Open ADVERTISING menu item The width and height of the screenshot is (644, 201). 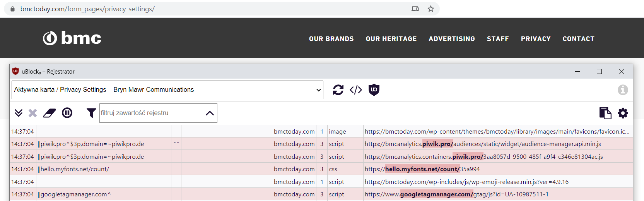[x=452, y=39]
